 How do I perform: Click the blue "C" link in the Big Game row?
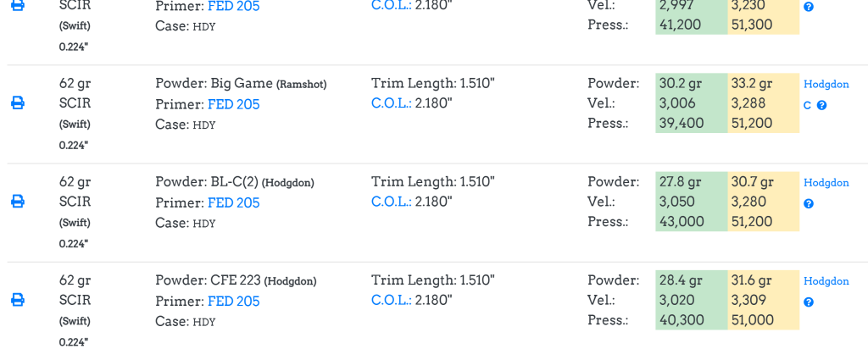(807, 106)
